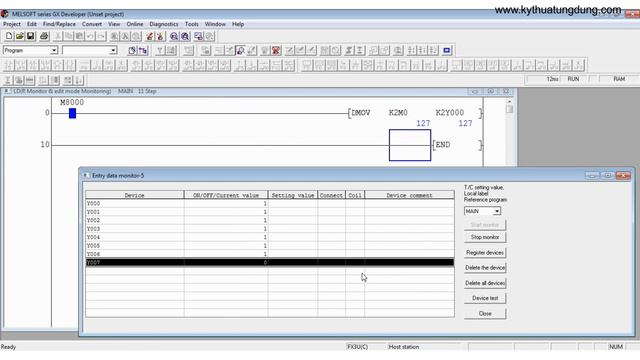Click the red icon in second toolbar row
This screenshot has width=640, height=360.
[276, 51]
